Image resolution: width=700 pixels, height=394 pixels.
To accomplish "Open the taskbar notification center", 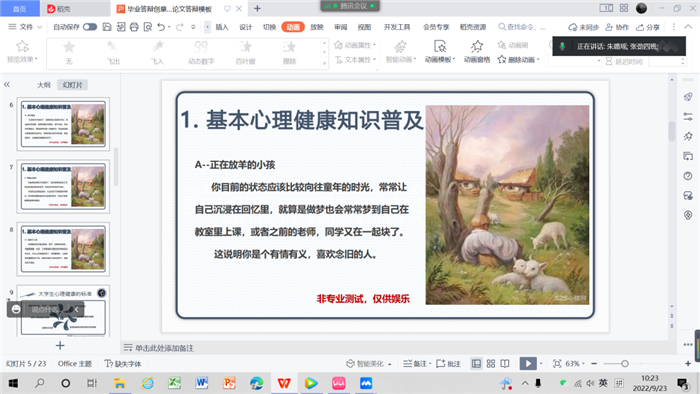I will (x=683, y=383).
